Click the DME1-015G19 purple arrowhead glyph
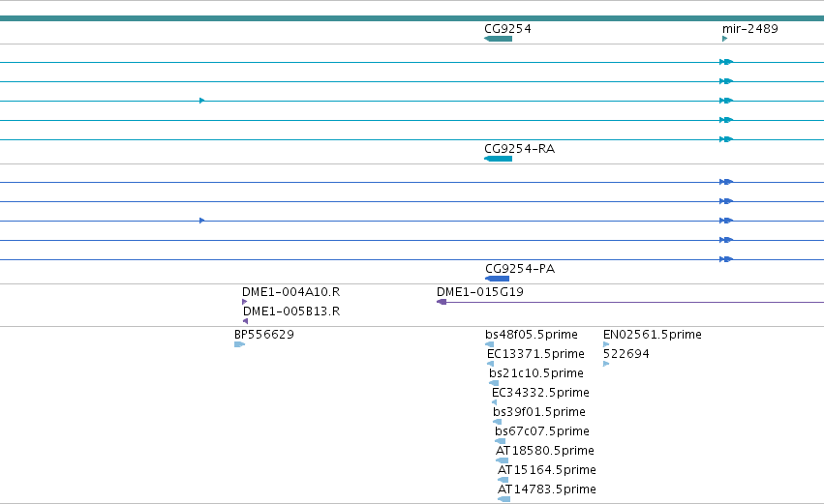This screenshot has width=824, height=504. click(442, 302)
